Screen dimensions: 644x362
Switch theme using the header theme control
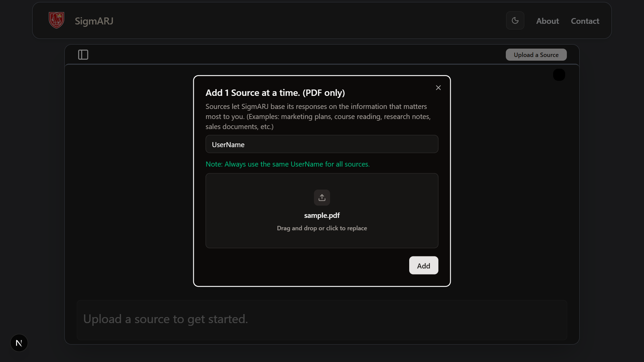(x=515, y=20)
